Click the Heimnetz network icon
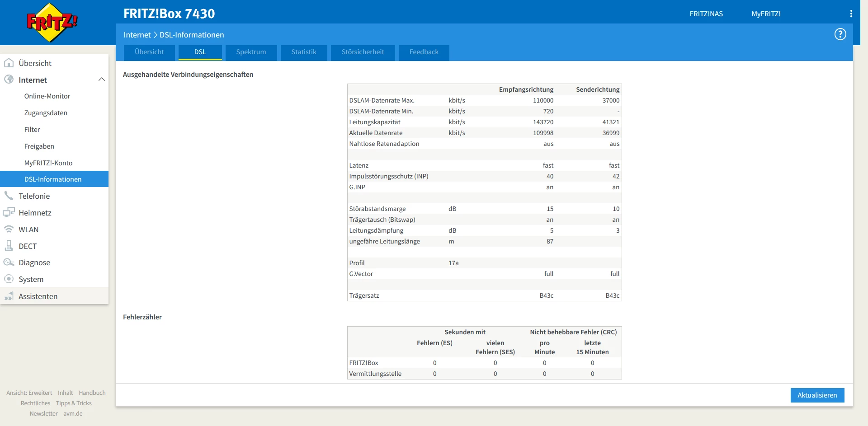The width and height of the screenshot is (868, 426). pos(9,212)
